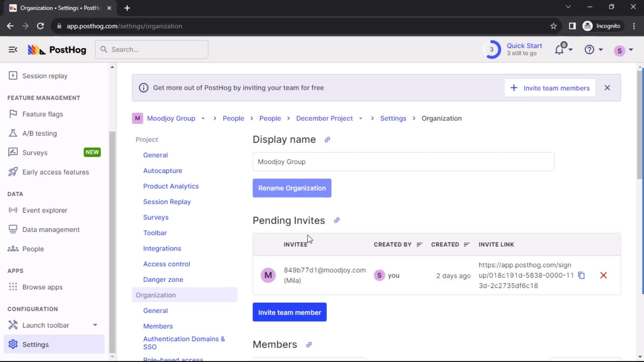Open Session Replay settings

pos(167,202)
